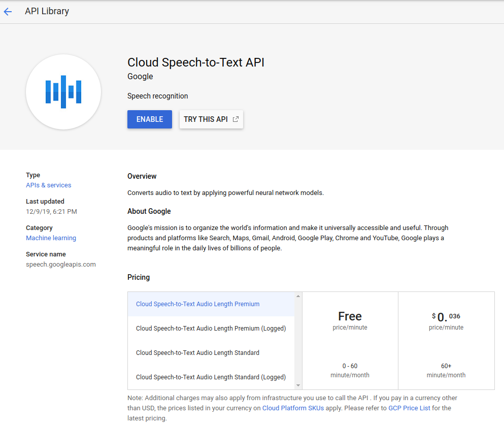This screenshot has height=424, width=504.
Task: Click the Speech recognition subtitle
Action: 157,96
